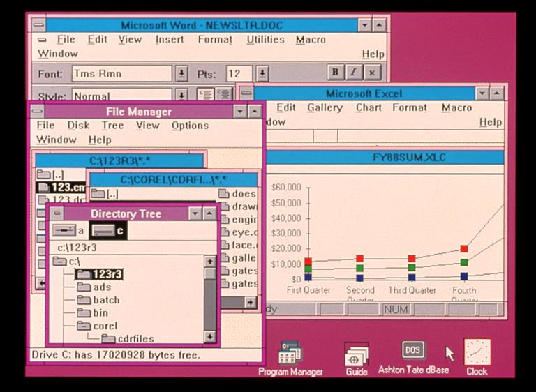Screen dimensions: 536x392
Task: Click the Pts size field showing 12
Action: 239,73
